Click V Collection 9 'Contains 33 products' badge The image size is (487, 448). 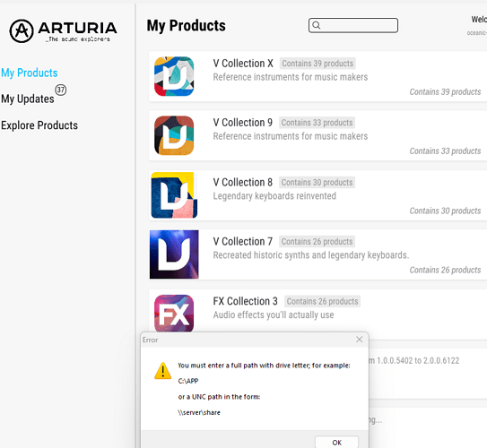(317, 123)
